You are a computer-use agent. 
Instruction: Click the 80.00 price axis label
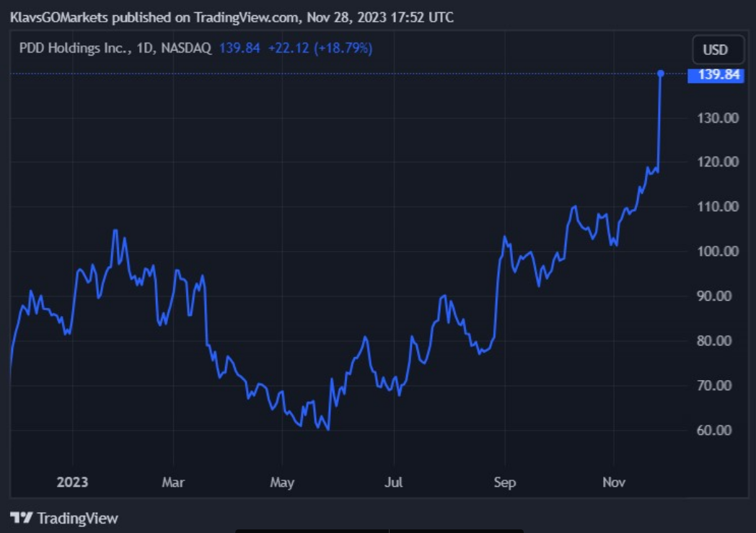pyautogui.click(x=714, y=340)
